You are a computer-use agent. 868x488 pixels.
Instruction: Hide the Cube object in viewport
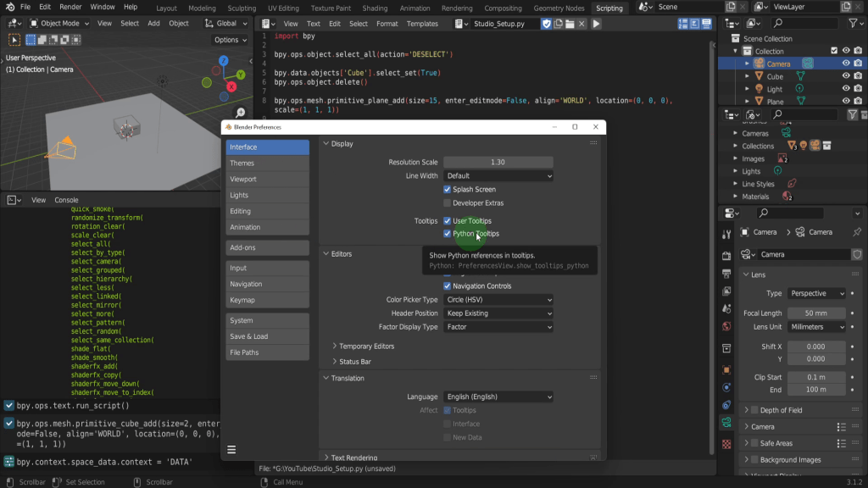point(845,76)
